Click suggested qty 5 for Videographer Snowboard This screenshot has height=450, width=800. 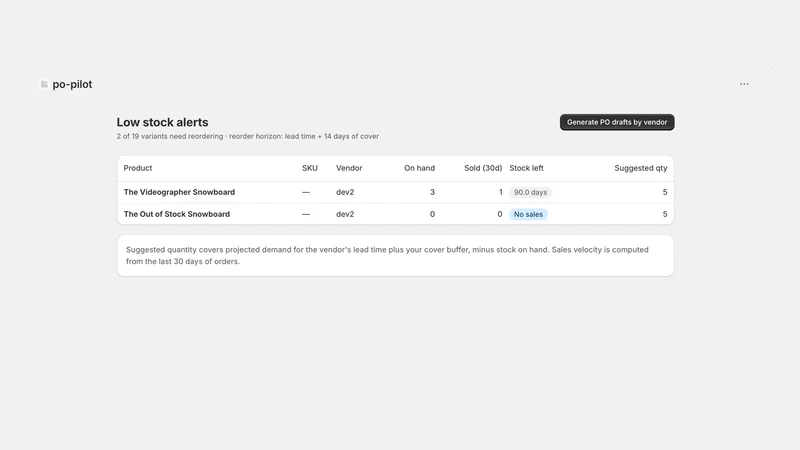(665, 192)
